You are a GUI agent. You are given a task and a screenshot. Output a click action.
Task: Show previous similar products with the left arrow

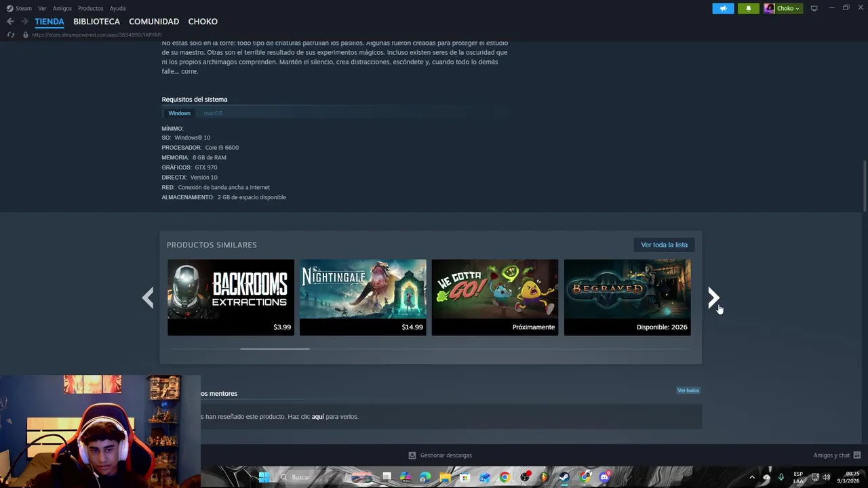pos(148,298)
